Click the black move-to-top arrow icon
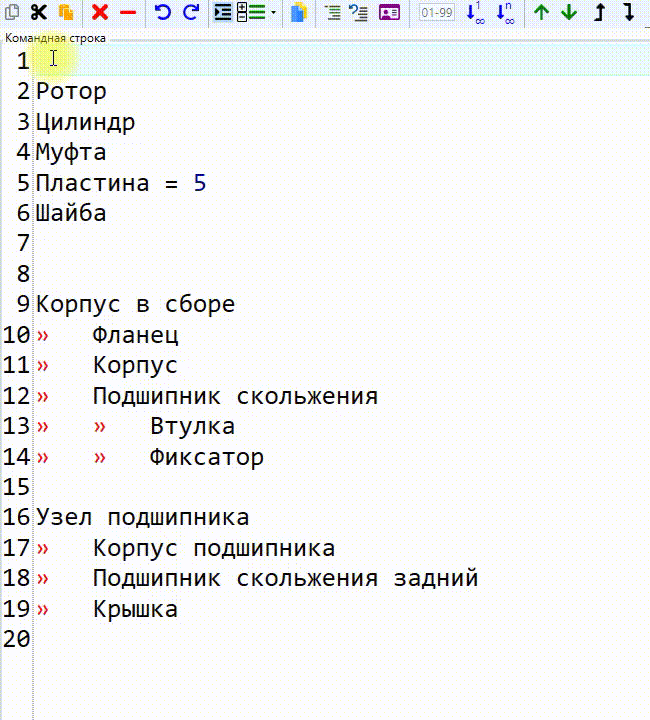Viewport: 650px width, 720px height. click(599, 12)
